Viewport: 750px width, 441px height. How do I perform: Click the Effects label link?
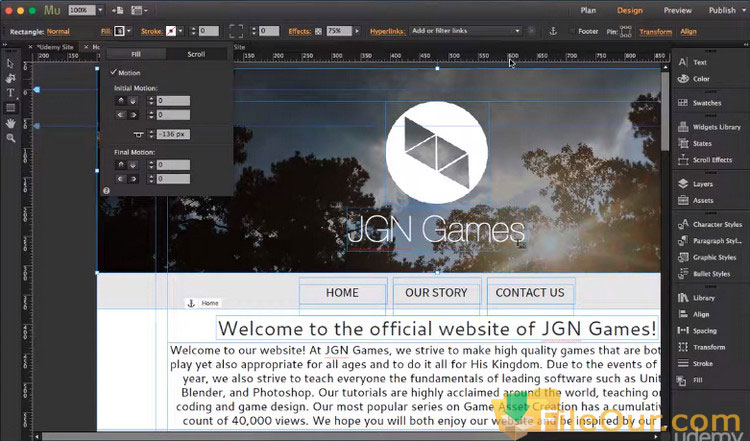(299, 31)
